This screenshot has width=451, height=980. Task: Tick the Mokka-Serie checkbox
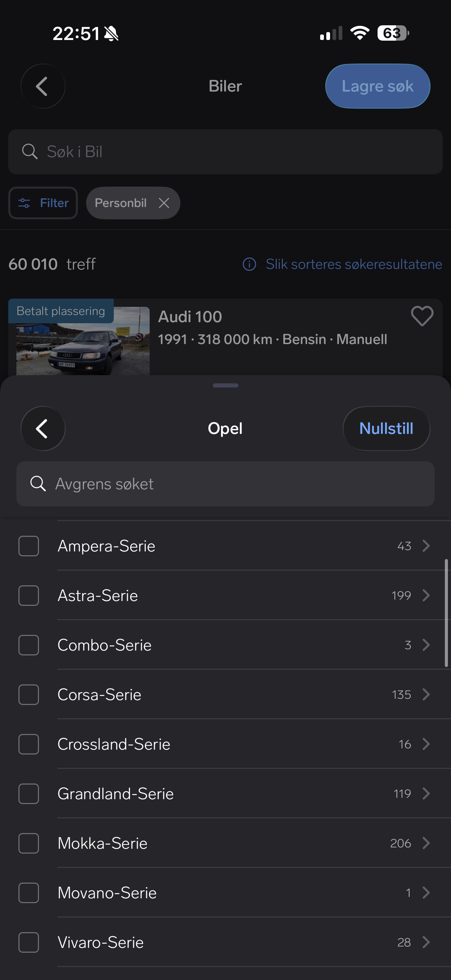click(29, 843)
